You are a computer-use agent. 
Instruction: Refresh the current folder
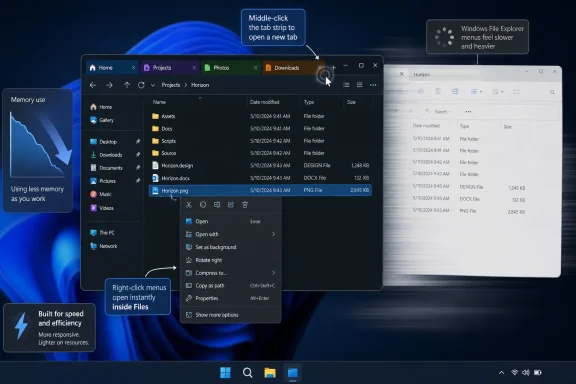point(141,85)
